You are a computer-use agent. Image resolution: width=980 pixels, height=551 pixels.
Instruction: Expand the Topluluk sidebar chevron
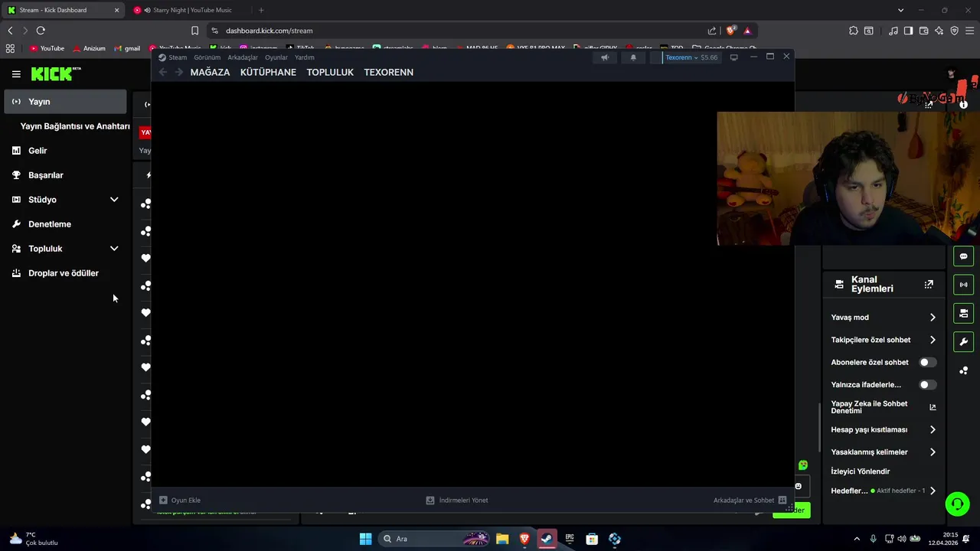pos(114,249)
